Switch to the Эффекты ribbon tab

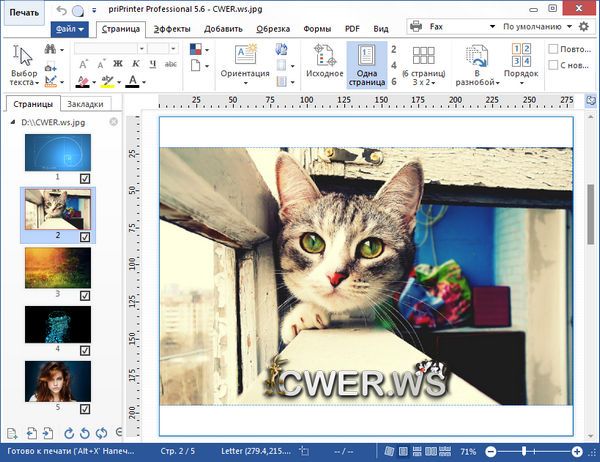pyautogui.click(x=171, y=30)
